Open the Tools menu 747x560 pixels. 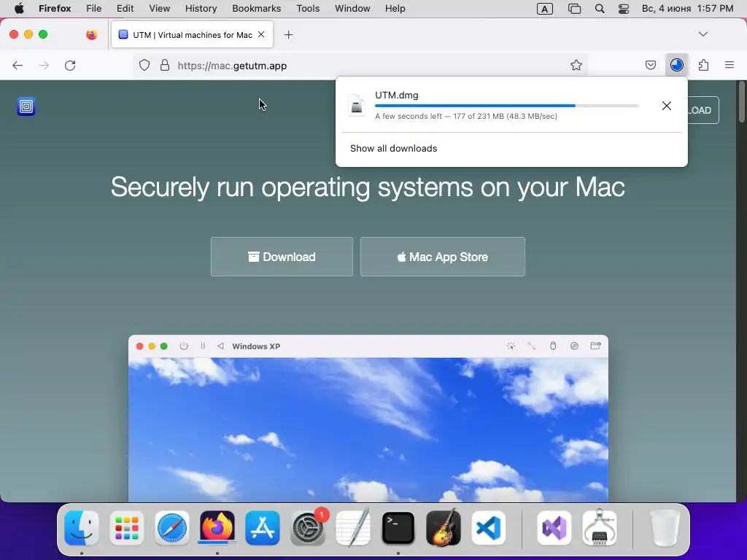[309, 9]
